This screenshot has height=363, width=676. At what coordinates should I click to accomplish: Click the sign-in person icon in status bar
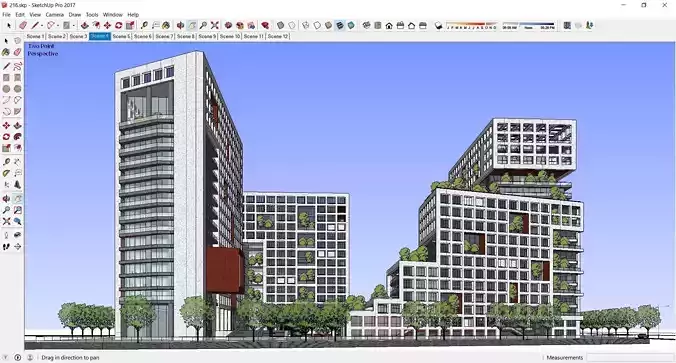(30, 357)
